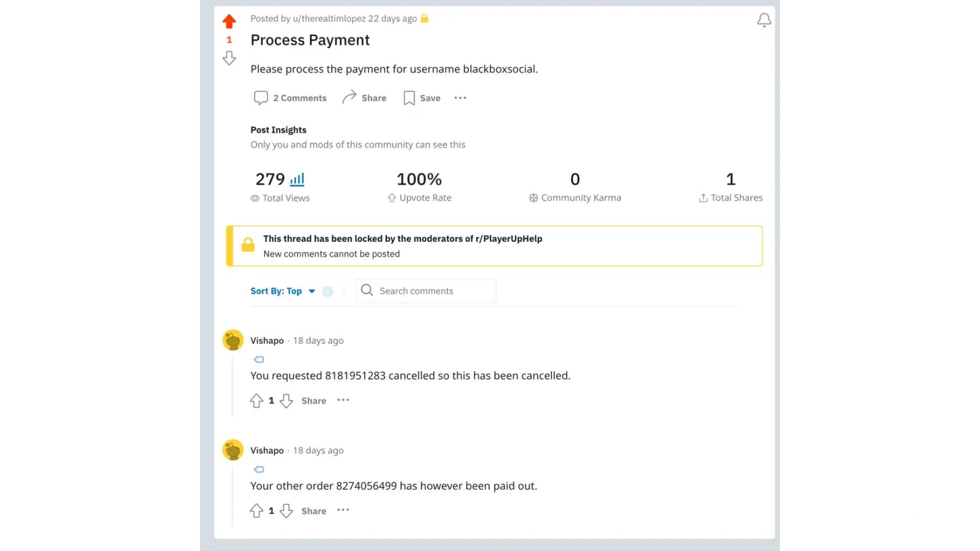Open more options on cancelled order comment
The width and height of the screenshot is (980, 551).
343,400
